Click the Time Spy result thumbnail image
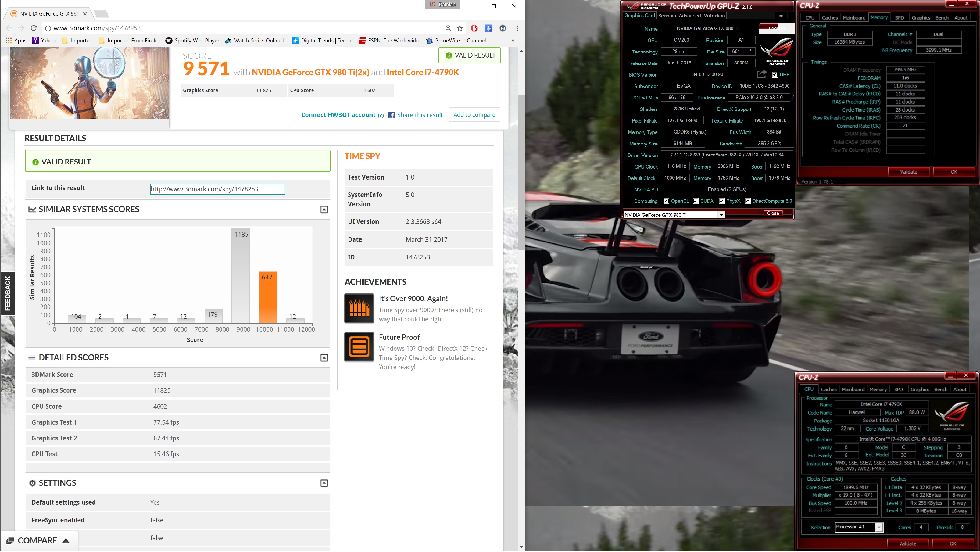The width and height of the screenshot is (980, 552). tap(90, 84)
